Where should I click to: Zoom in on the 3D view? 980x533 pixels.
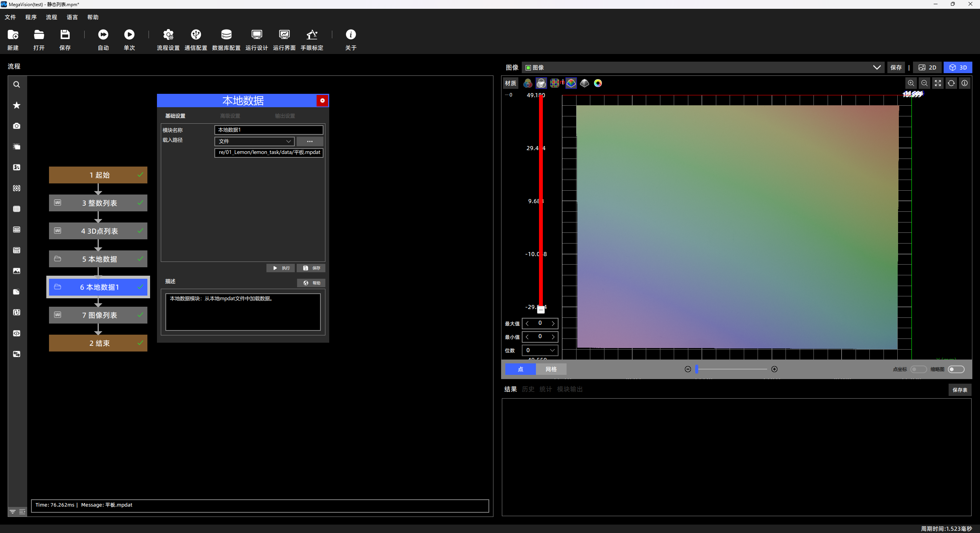(911, 83)
